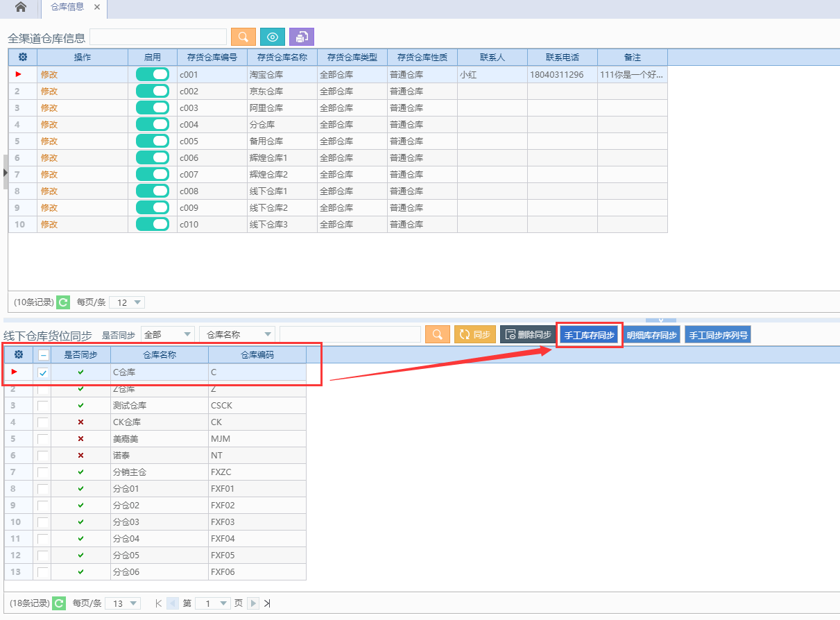The image size is (840, 620).
Task: Click the lower orange search icon
Action: point(438,334)
